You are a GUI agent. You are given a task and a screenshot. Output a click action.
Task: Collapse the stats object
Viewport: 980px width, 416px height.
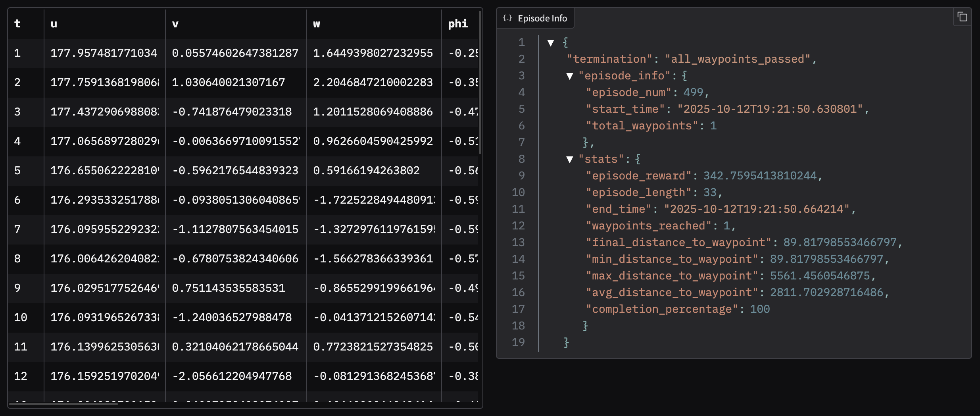click(570, 159)
